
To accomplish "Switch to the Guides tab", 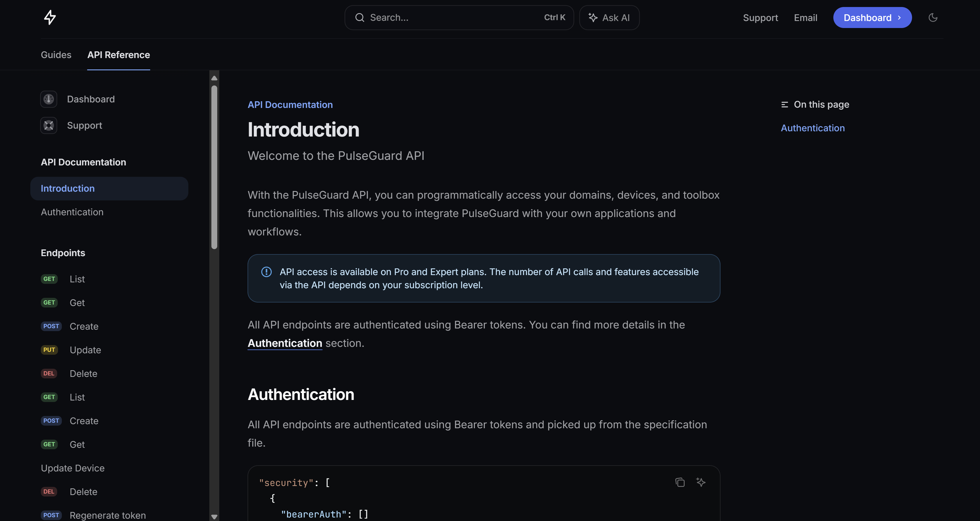I will 56,55.
